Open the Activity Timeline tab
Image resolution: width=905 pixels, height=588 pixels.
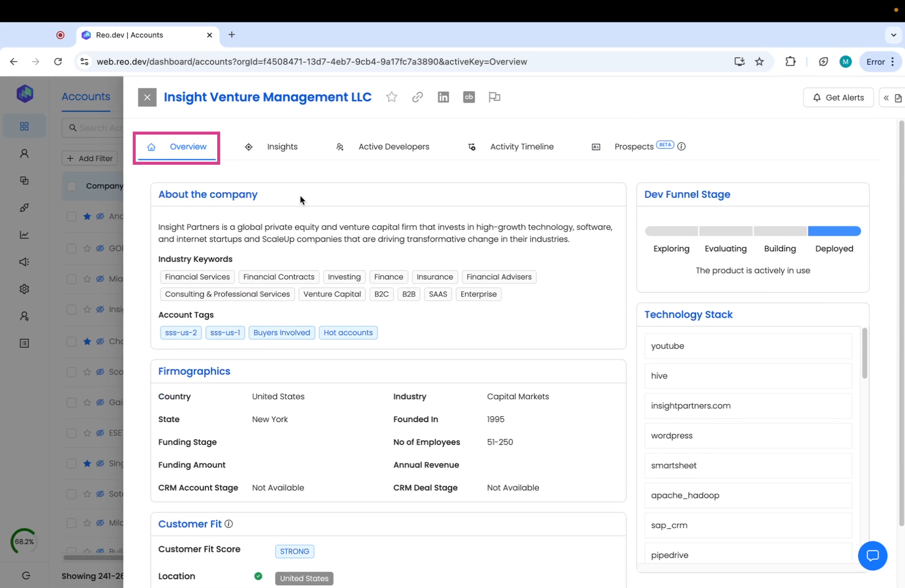click(521, 147)
